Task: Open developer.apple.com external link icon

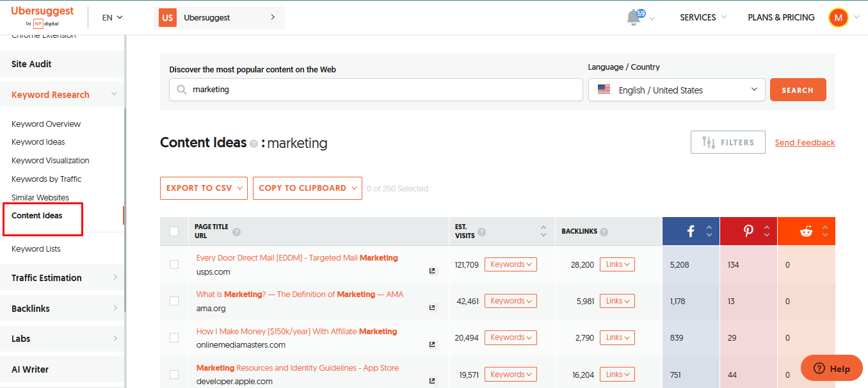Action: [x=432, y=381]
